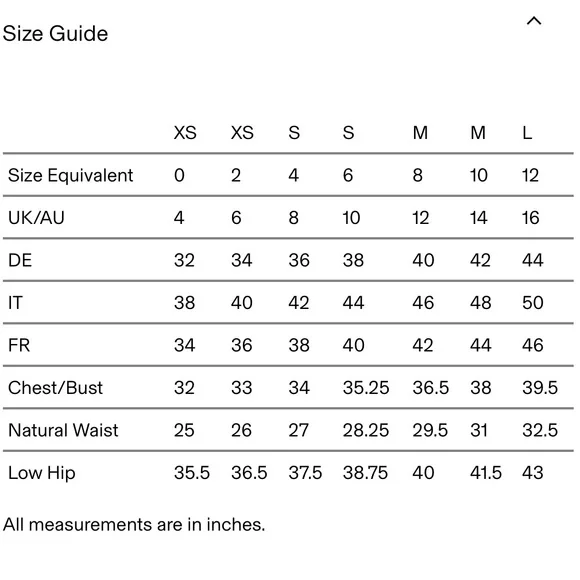Click the FR row label
The height and width of the screenshot is (580, 580).
point(19,345)
